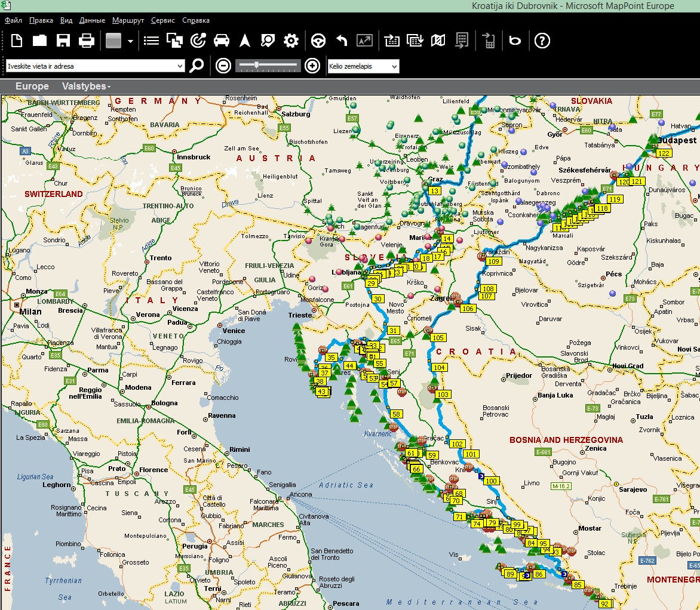This screenshot has height=610, width=700.
Task: Open a map file with the folder icon
Action: pos(40,41)
